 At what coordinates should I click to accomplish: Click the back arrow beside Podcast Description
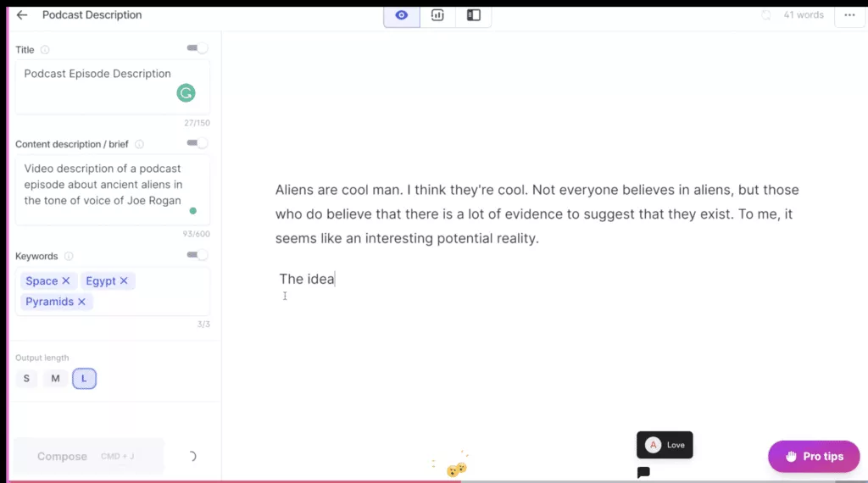22,15
